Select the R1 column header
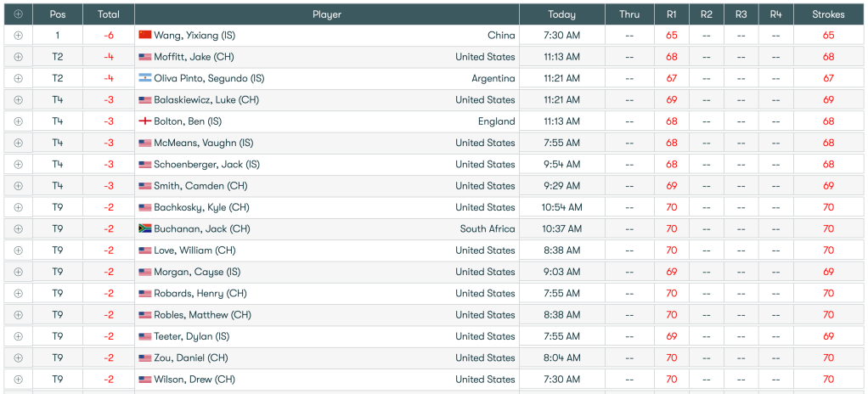Screen dimensions: 868x394 (671, 14)
